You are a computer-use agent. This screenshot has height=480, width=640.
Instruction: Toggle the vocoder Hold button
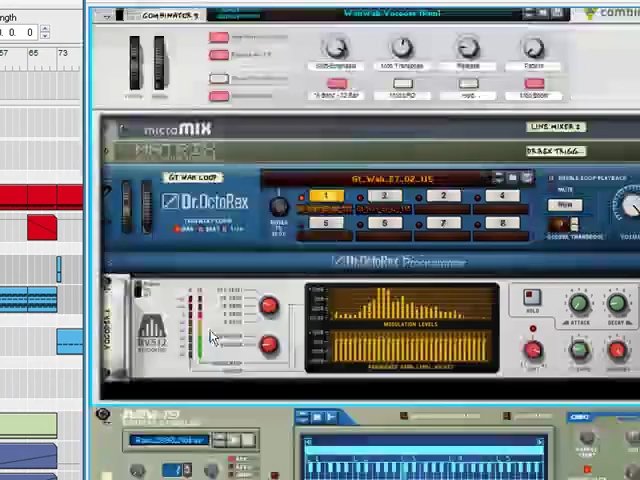[532, 298]
